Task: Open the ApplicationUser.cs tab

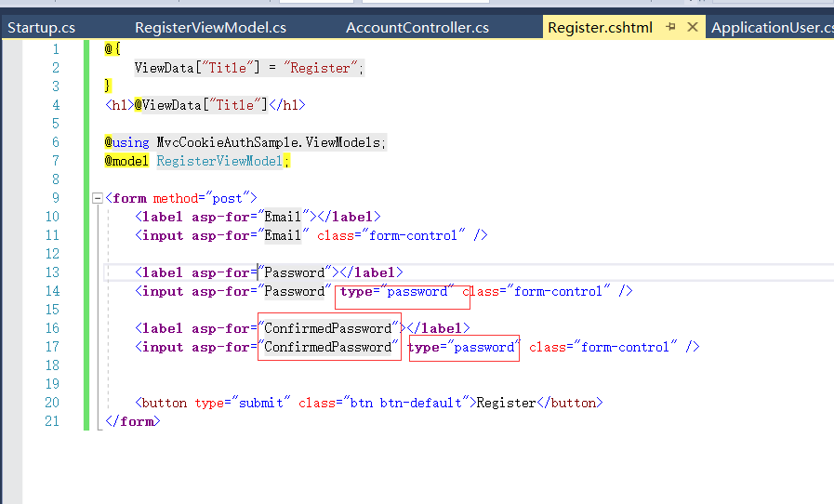Action: [773, 28]
